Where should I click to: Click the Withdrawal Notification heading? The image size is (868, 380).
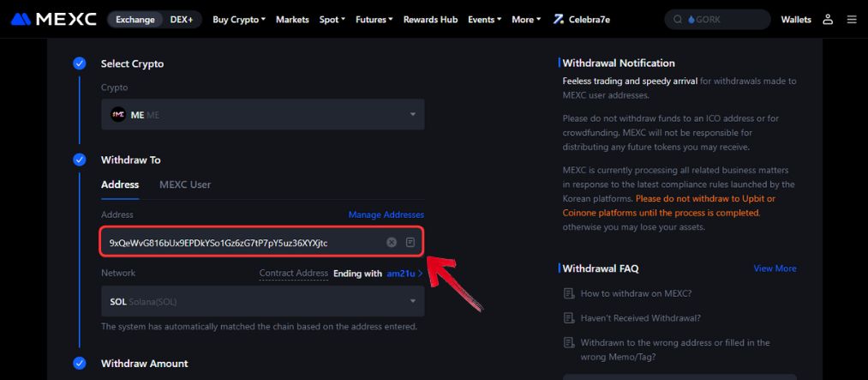click(619, 63)
